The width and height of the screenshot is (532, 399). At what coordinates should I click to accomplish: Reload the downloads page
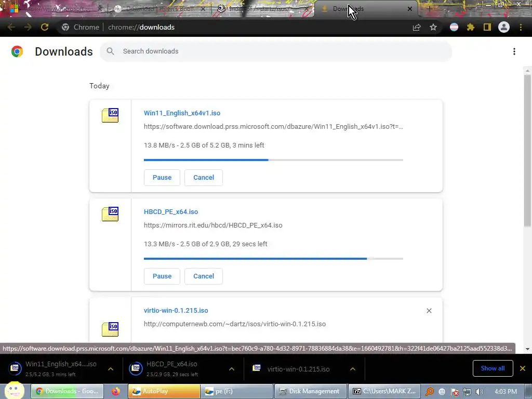point(45,27)
